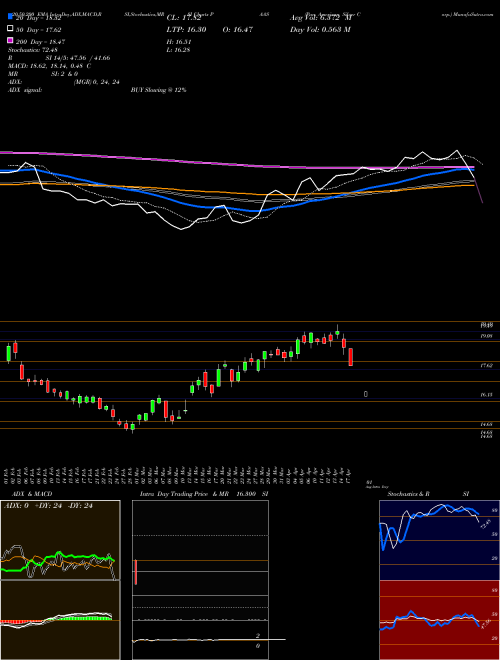
Task: Click the 16.13 price axis label
Action: [x=487, y=395]
